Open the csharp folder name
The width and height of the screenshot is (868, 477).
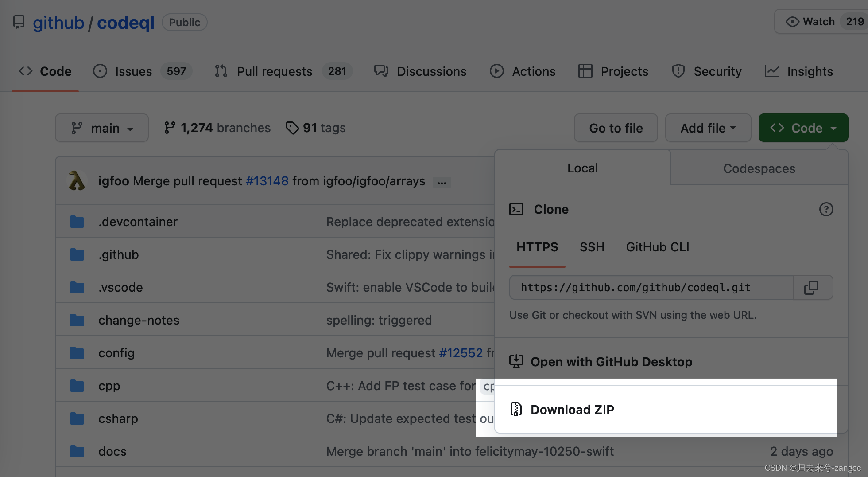[x=118, y=418]
